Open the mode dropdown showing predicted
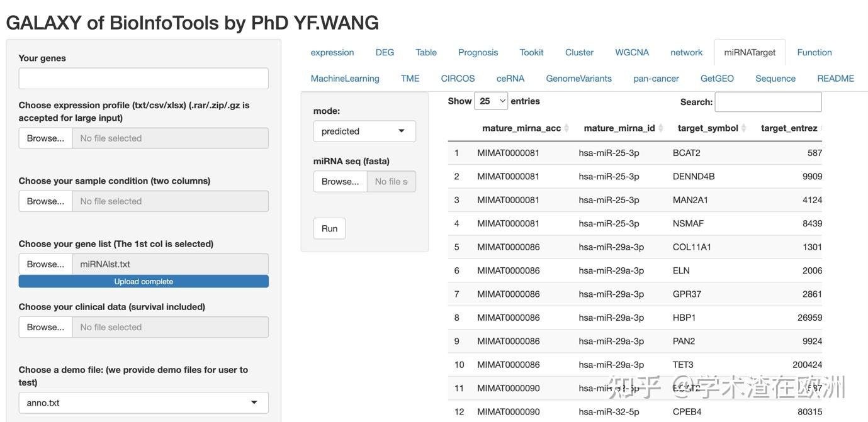This screenshot has width=868, height=422. [x=364, y=131]
